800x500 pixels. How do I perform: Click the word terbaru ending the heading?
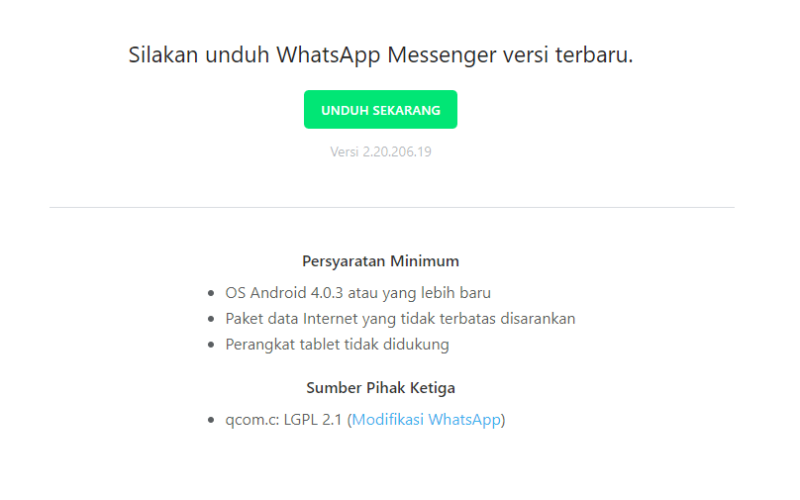[x=594, y=55]
